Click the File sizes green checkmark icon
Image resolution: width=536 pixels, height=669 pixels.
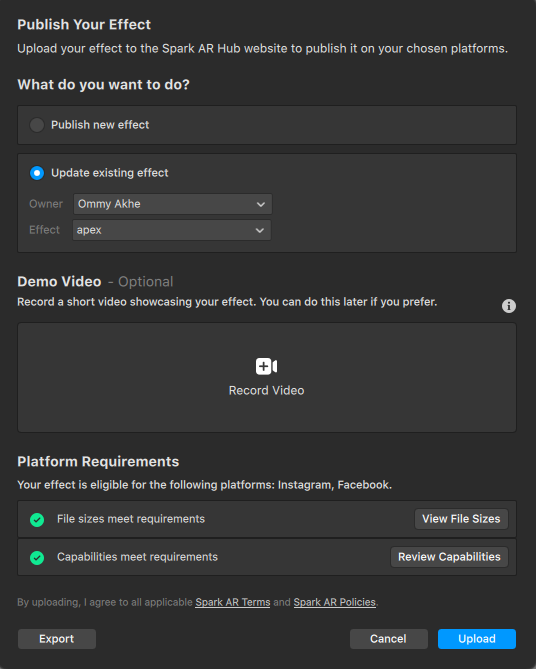[x=37, y=520]
